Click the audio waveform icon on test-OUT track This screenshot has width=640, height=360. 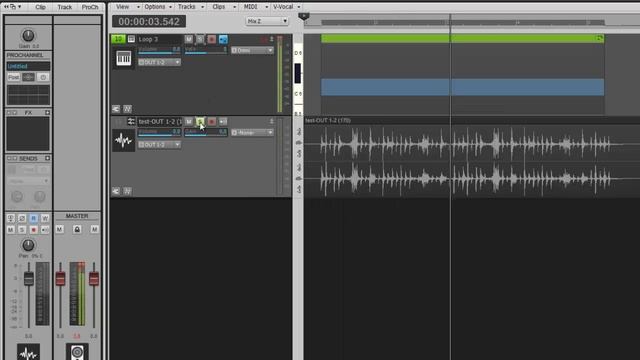[123, 141]
